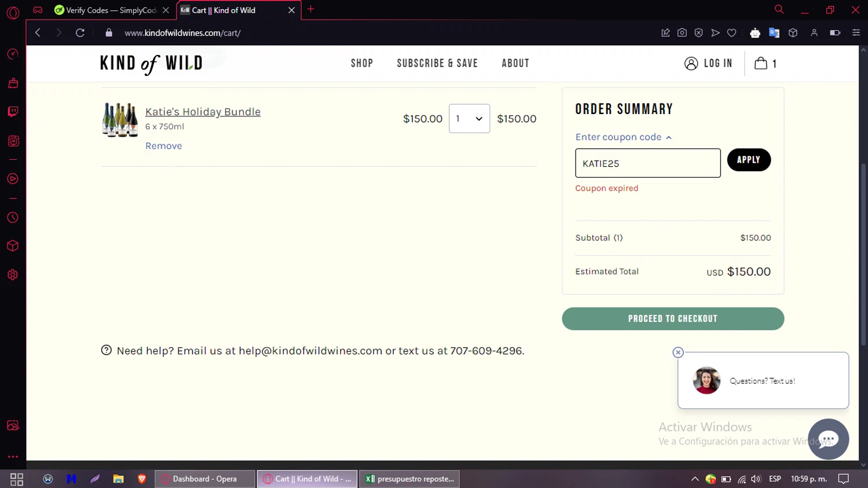Switch to Dashboard - Opera taskbar window

[205, 479]
